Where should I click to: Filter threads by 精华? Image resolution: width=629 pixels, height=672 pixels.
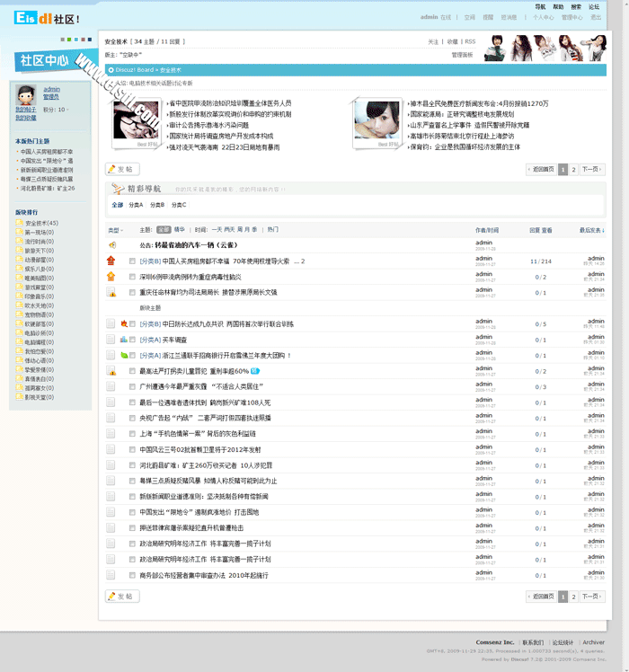point(179,229)
